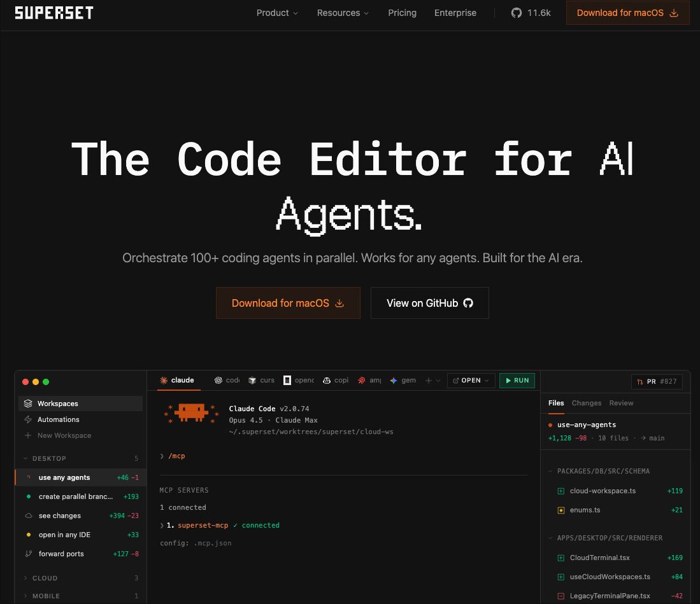Image resolution: width=700 pixels, height=604 pixels.
Task: Select the gemini agent tab
Action: pyautogui.click(x=403, y=380)
